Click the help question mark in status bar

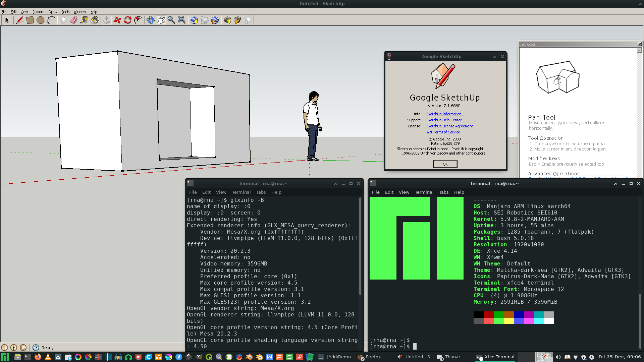pyautogui.click(x=36, y=348)
